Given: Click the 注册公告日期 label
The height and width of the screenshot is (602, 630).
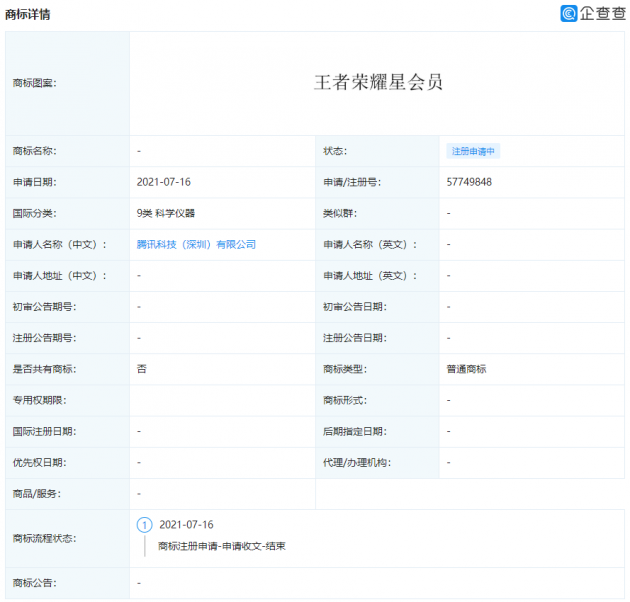Looking at the screenshot, I should [x=355, y=338].
